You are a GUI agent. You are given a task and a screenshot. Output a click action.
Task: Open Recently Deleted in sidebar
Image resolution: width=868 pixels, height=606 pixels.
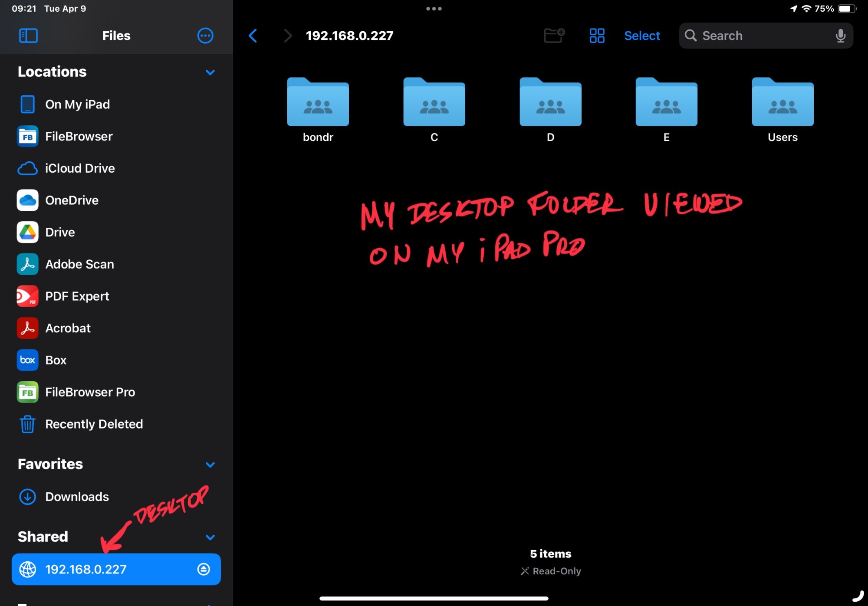pyautogui.click(x=94, y=424)
